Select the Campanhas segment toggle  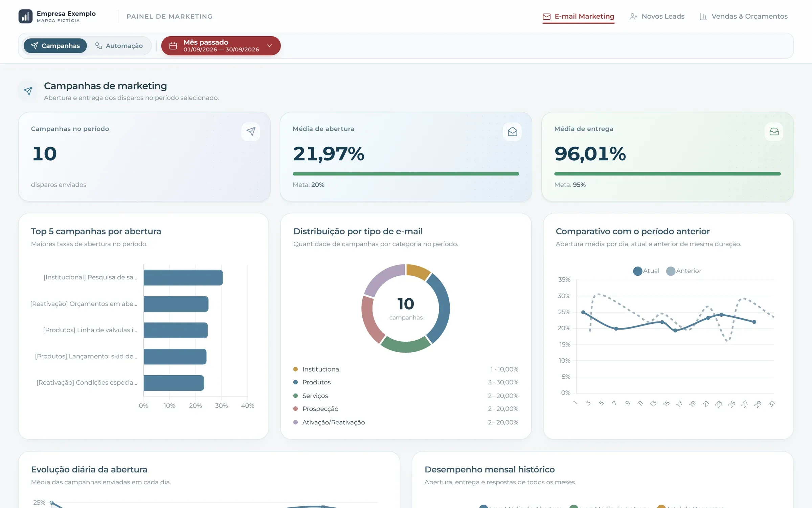click(x=55, y=46)
